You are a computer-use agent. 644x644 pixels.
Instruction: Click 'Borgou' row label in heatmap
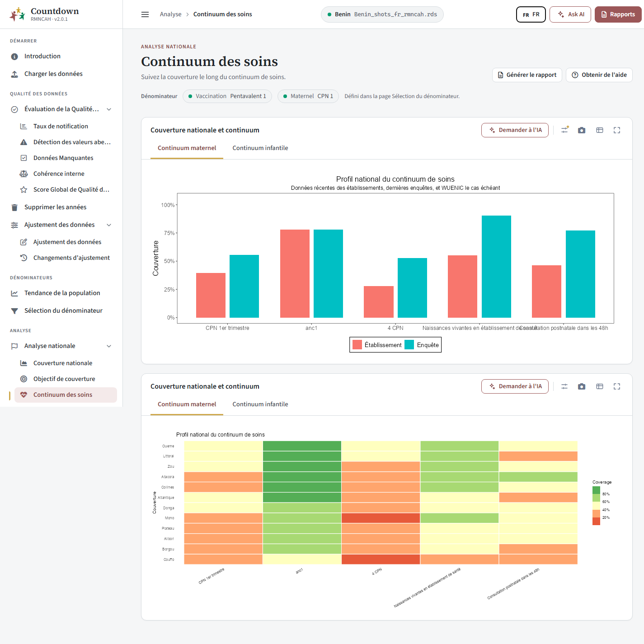point(168,549)
